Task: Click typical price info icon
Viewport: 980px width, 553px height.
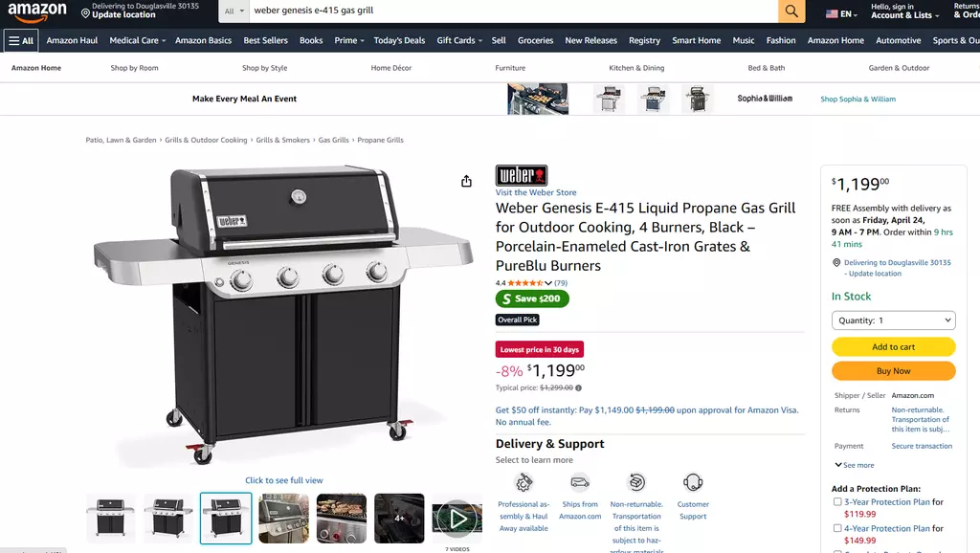Action: (579, 388)
